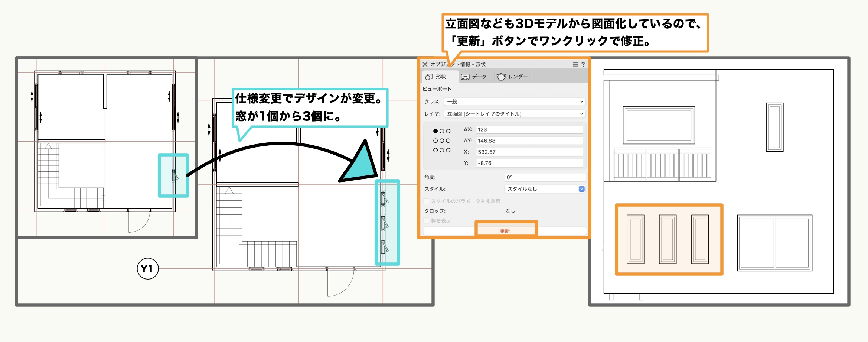Click the Y1 grid axis marker

pos(148,269)
